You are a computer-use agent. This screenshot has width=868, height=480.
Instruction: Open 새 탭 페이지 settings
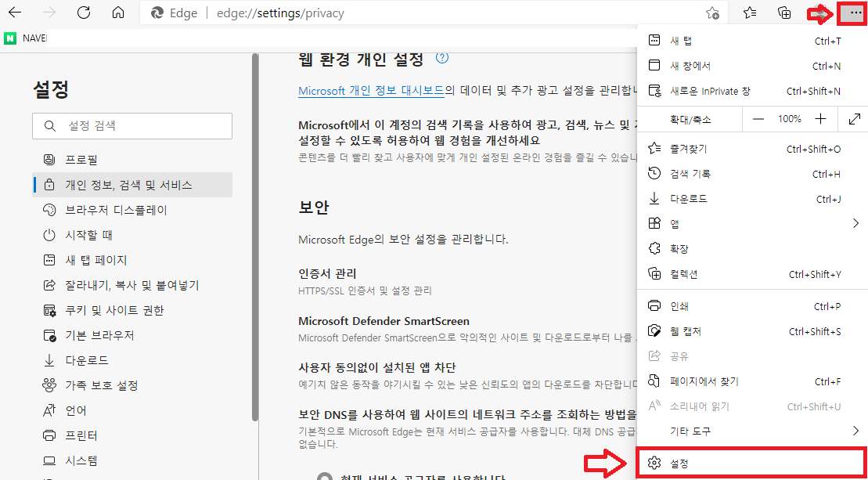132,260
